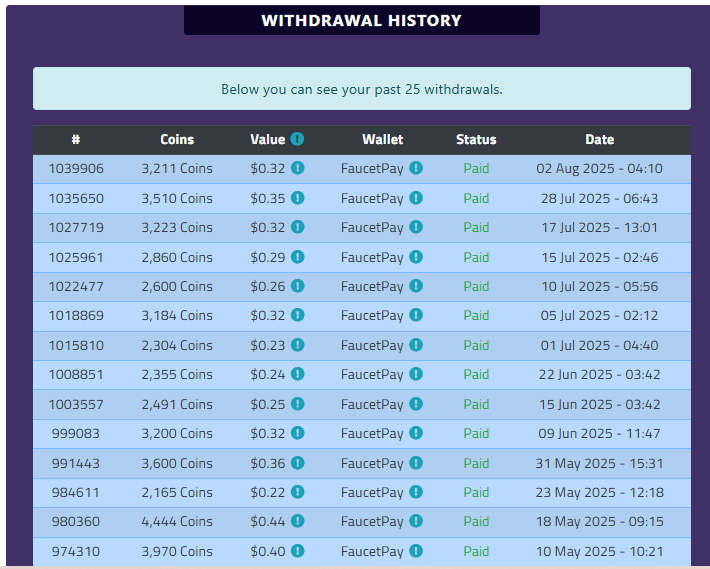Click date 15 Jun 2025 - 03:42
710x569 pixels.
(600, 405)
